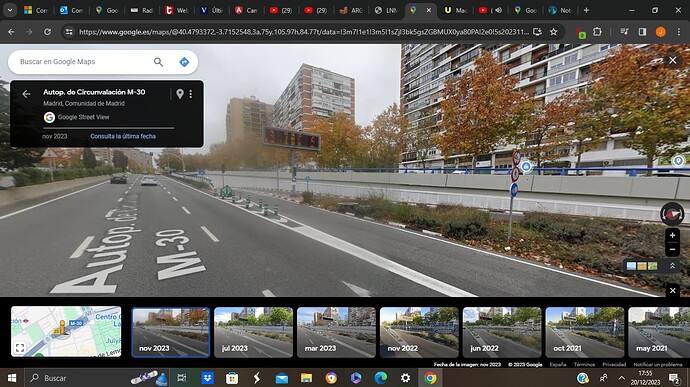The height and width of the screenshot is (387, 690).
Task: Collapse the imagery strip using double chevron
Action: [x=672, y=266]
